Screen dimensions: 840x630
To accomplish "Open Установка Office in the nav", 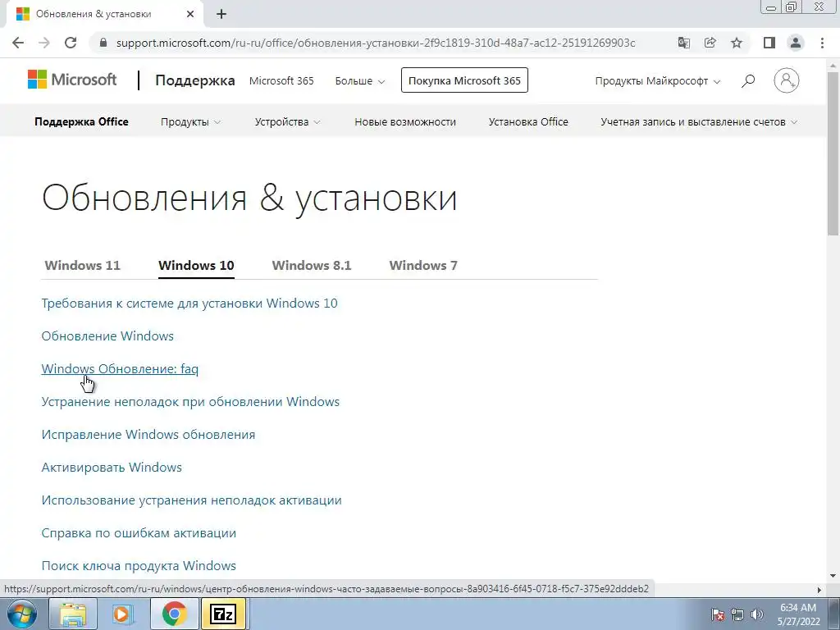I will (528, 121).
